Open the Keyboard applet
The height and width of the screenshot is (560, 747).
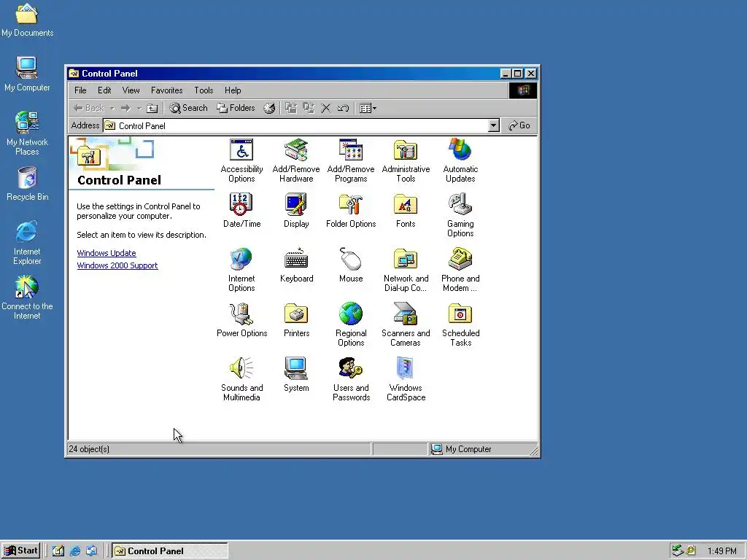[x=296, y=265]
